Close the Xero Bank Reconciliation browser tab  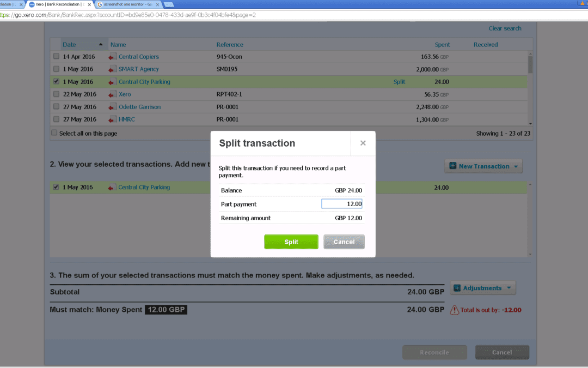click(x=89, y=4)
